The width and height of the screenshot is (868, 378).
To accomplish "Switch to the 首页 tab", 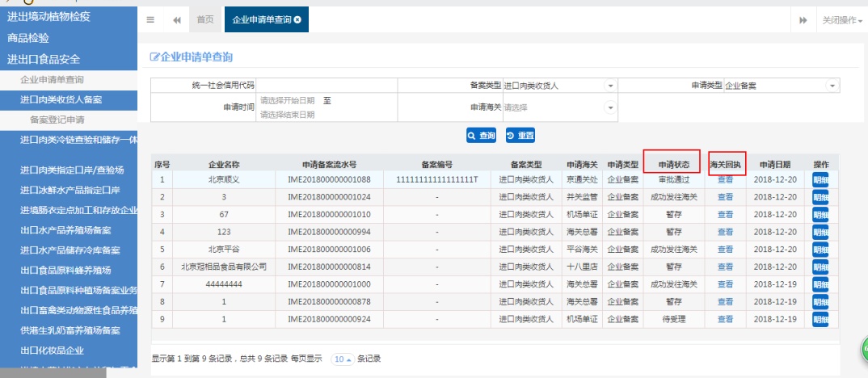I will pos(205,19).
